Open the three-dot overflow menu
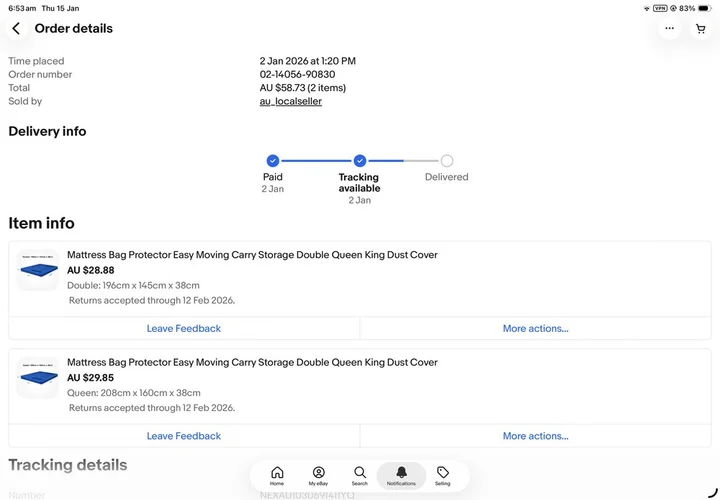 point(669,28)
